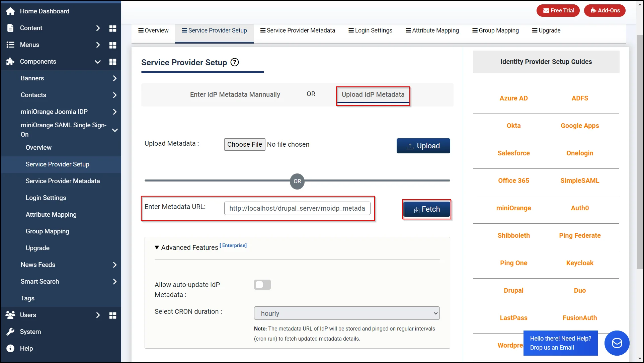Image resolution: width=644 pixels, height=363 pixels.
Task: Open the Google Apps setup guide
Action: pos(580,126)
